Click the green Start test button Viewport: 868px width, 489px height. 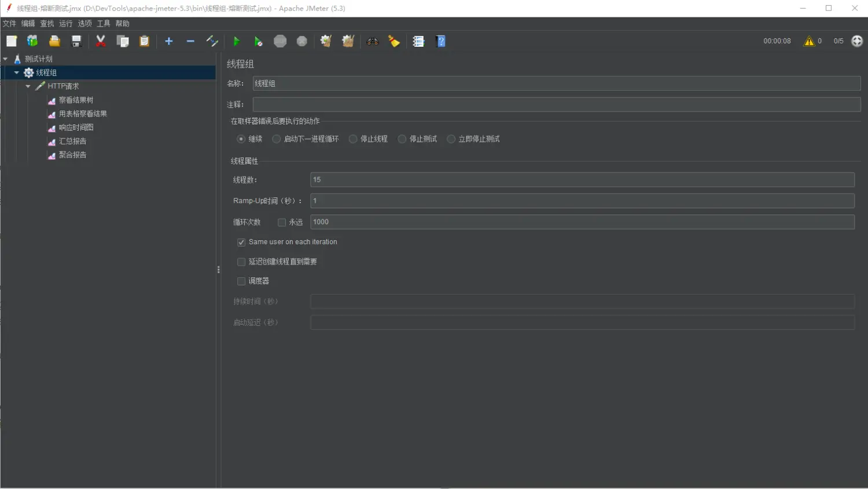[236, 41]
